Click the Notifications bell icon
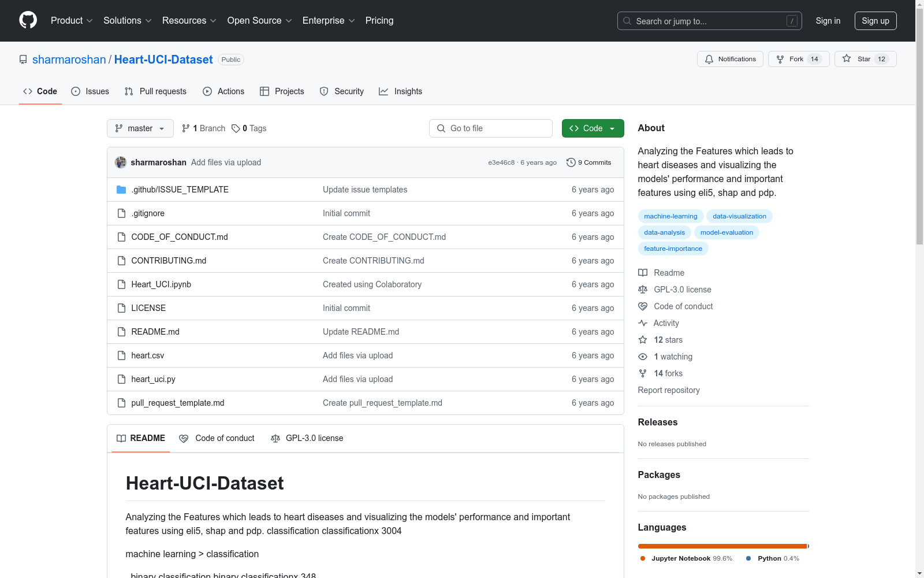The width and height of the screenshot is (924, 578). [709, 59]
